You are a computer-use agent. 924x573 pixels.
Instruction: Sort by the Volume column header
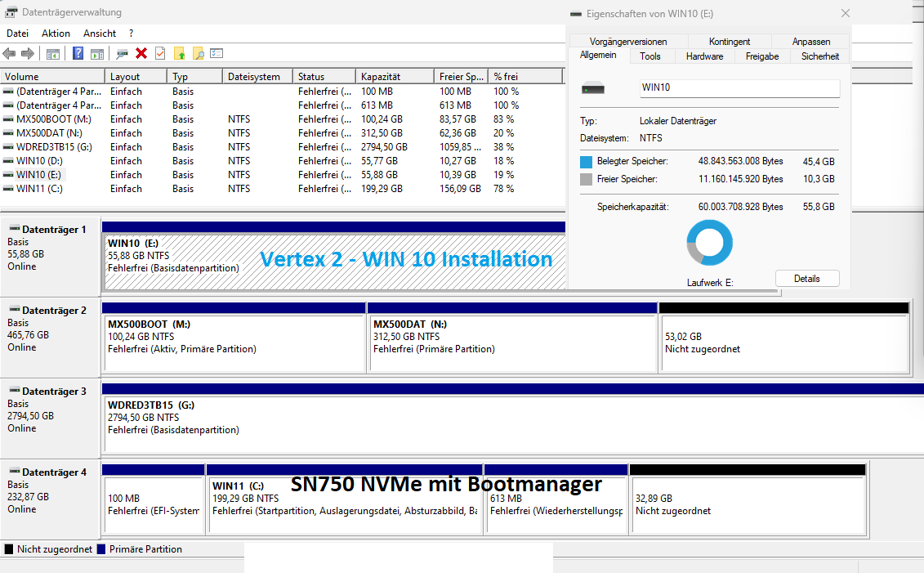pyautogui.click(x=52, y=77)
